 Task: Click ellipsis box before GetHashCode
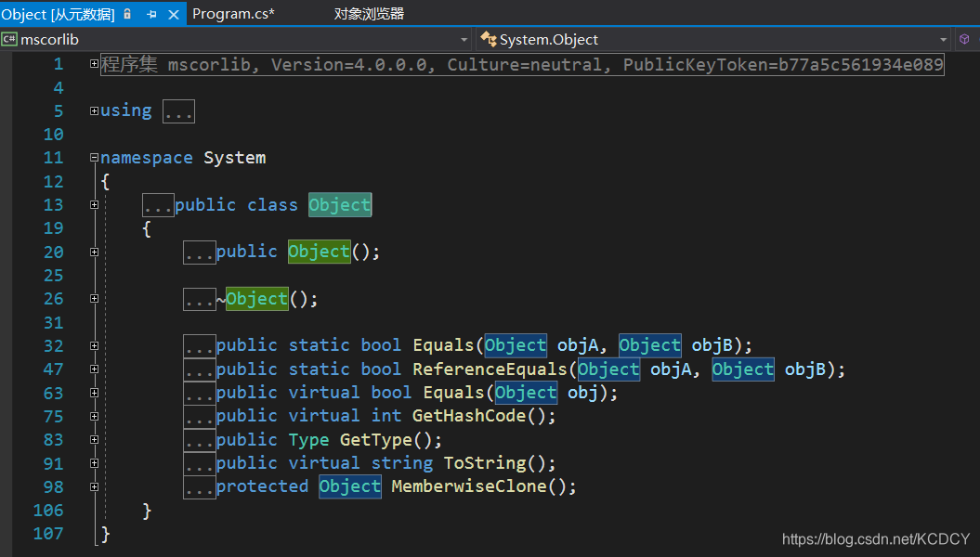point(200,417)
